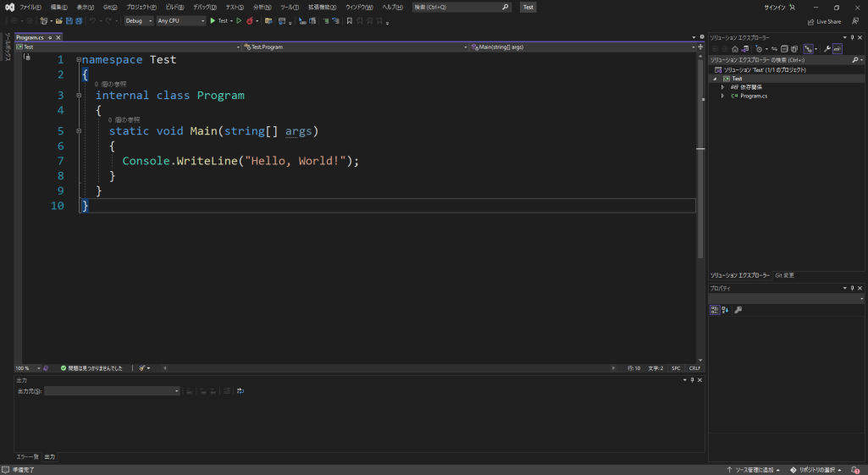Open the ツール(T) menu
868x475 pixels.
(x=290, y=7)
